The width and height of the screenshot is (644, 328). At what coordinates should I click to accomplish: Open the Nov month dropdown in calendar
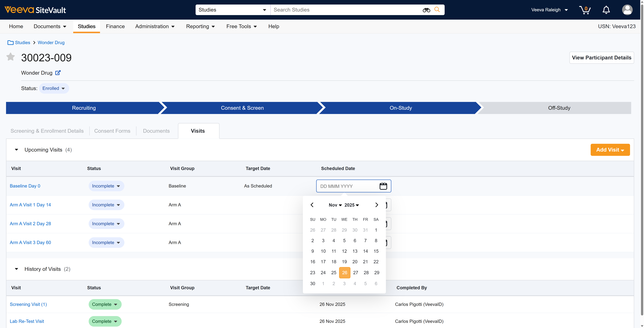click(335, 205)
